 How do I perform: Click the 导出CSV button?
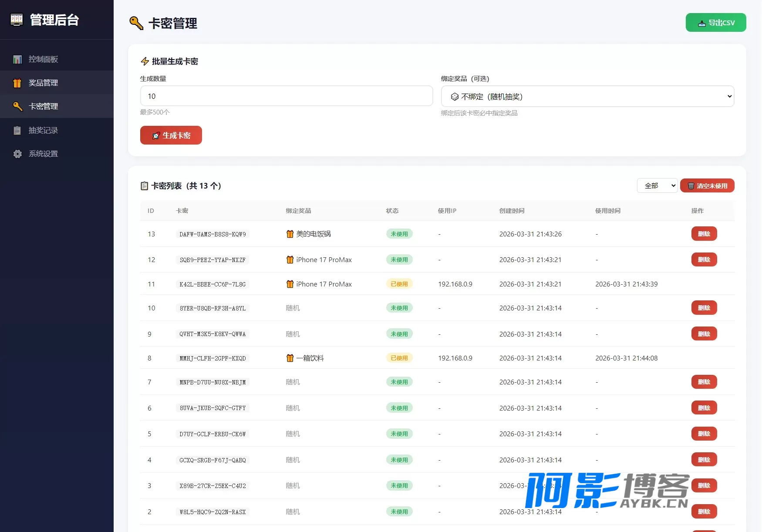(x=716, y=23)
